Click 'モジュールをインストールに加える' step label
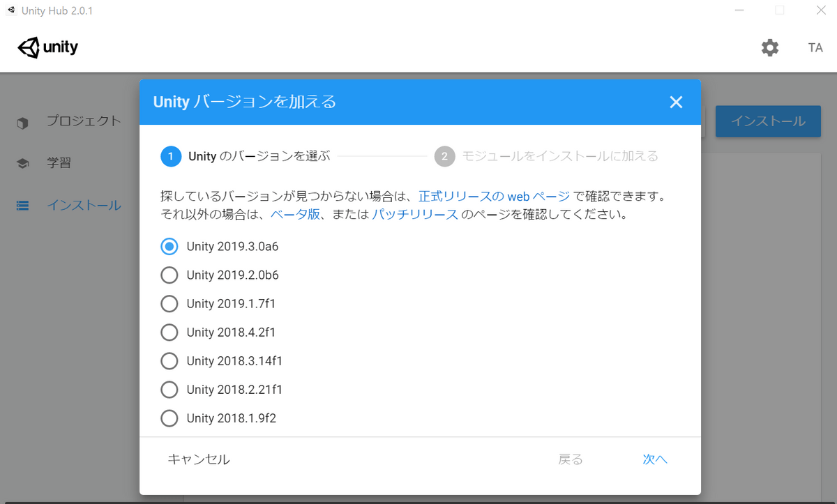The image size is (837, 504). click(560, 156)
